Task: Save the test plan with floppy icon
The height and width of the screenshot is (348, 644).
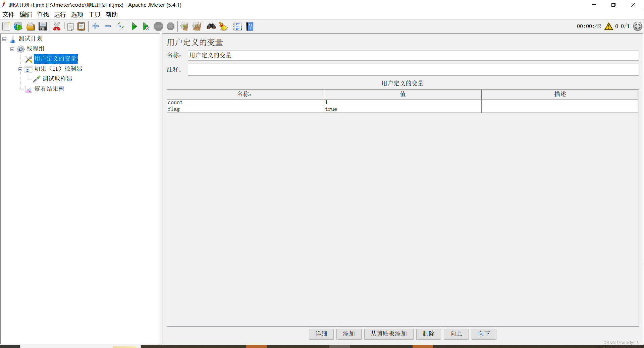Action: [43, 26]
